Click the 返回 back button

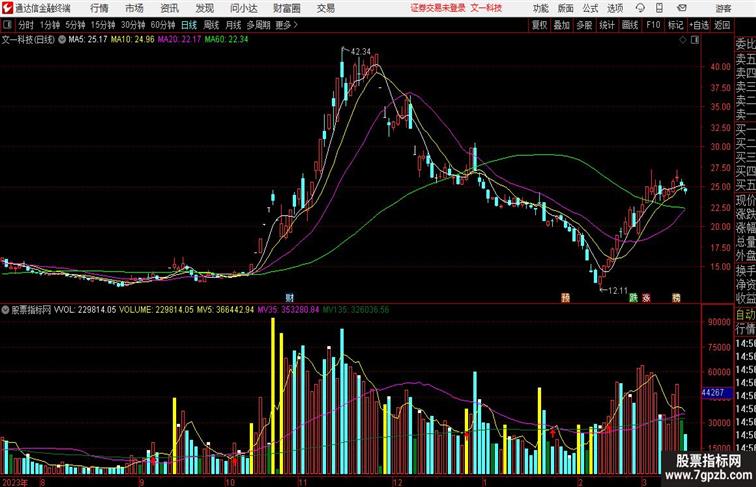722,25
